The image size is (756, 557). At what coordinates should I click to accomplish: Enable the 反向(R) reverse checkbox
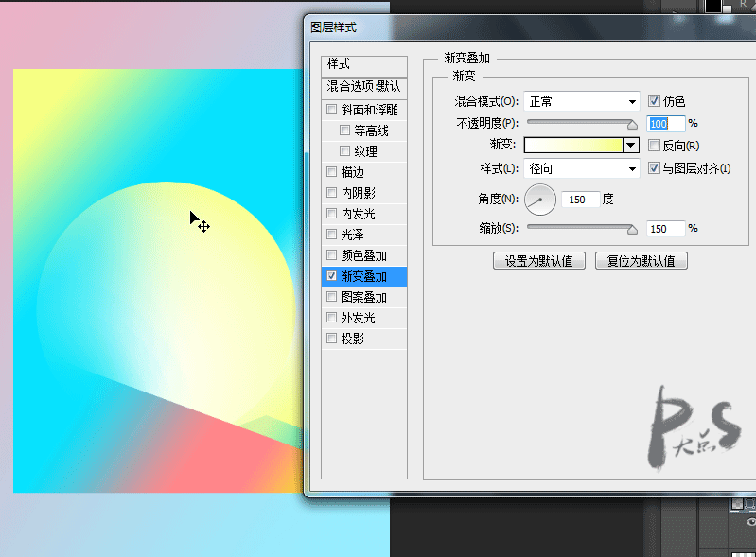tap(654, 145)
